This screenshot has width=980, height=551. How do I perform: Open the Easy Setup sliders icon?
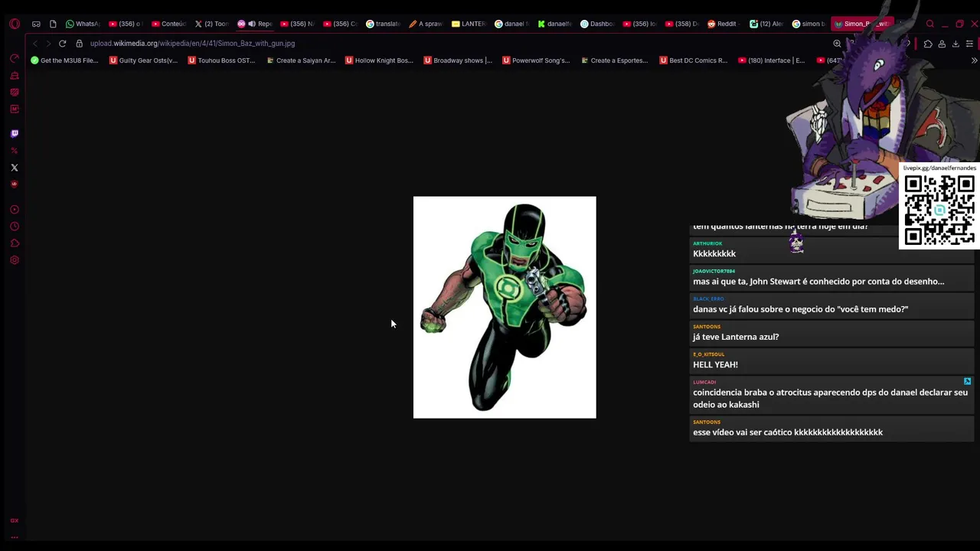pyautogui.click(x=969, y=44)
